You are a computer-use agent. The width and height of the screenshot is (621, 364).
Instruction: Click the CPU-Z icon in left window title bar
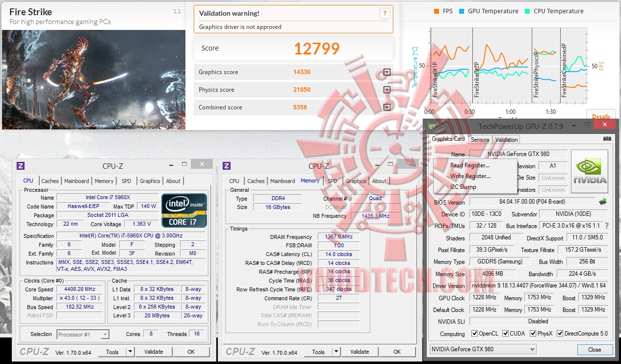tap(21, 166)
